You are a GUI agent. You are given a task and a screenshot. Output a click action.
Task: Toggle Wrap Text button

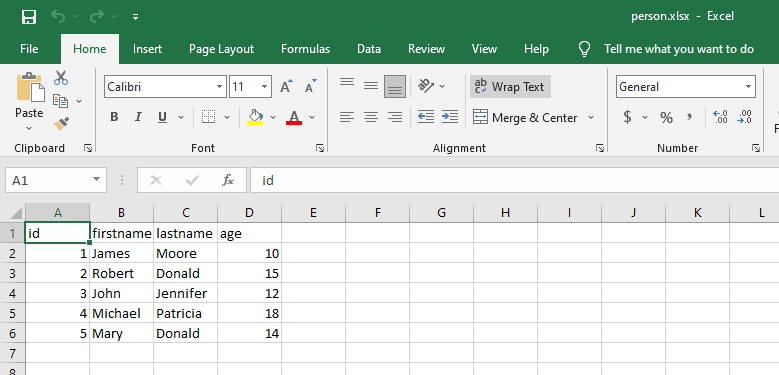[x=510, y=87]
